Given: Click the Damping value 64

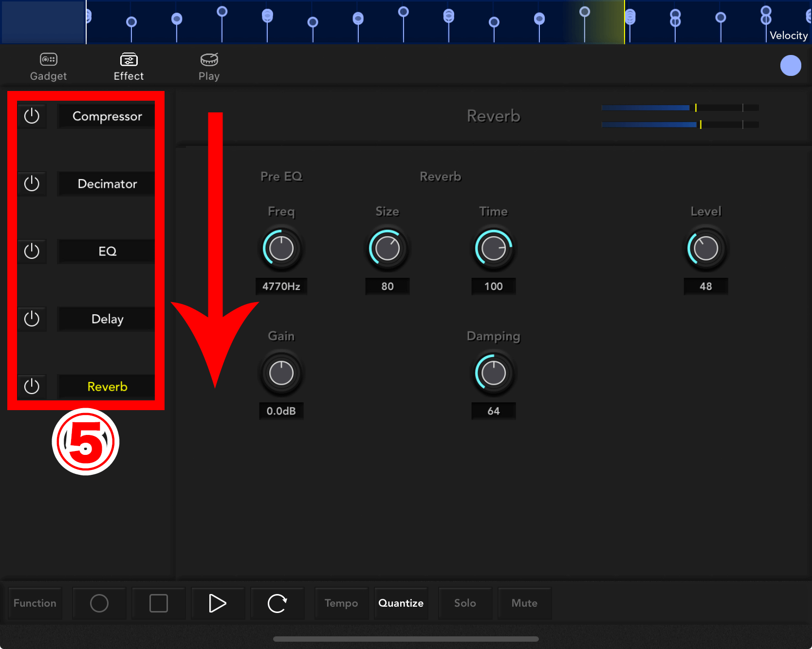Looking at the screenshot, I should 494,411.
